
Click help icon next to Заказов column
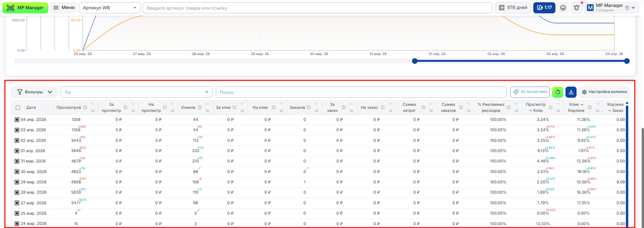tap(309, 107)
